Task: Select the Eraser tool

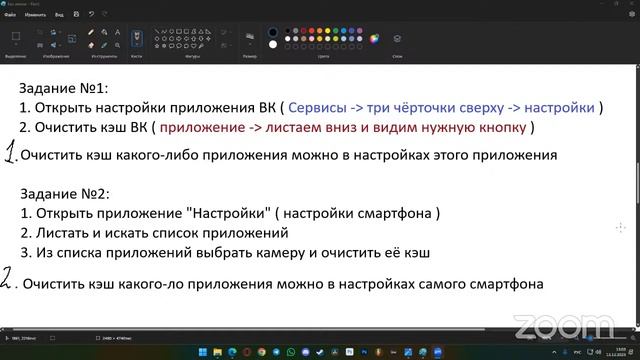Action: [91, 45]
